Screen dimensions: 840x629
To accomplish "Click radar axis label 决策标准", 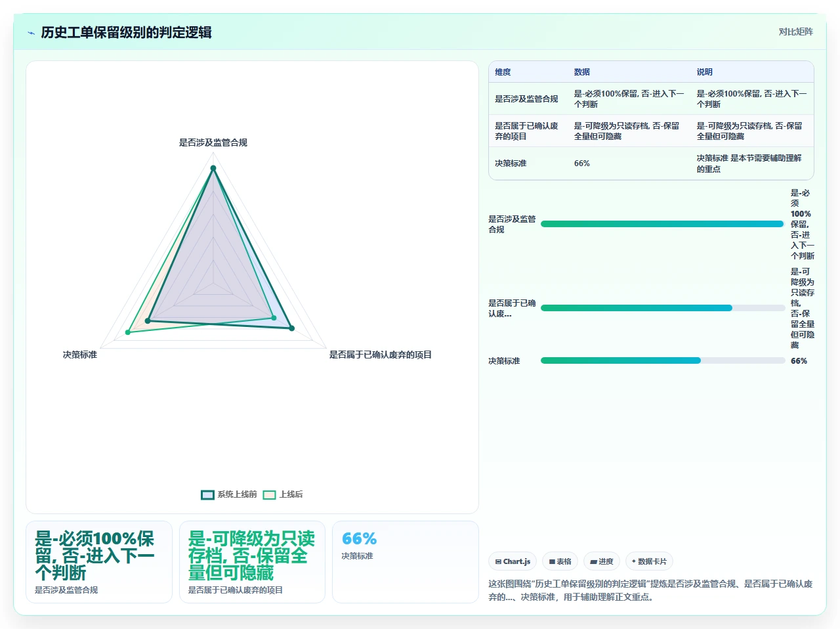I will tap(80, 355).
